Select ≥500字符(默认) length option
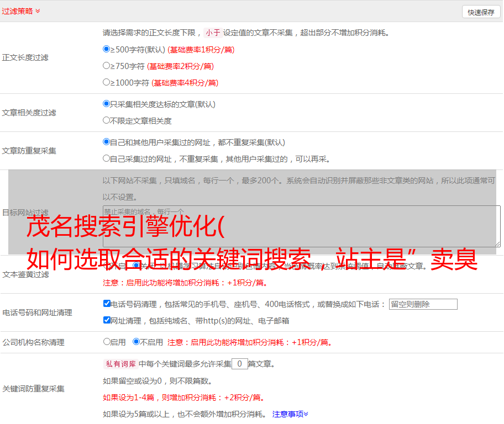 point(107,49)
